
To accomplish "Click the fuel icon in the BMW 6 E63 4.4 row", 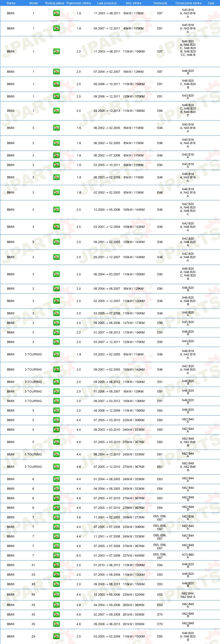I will click(56, 479).
